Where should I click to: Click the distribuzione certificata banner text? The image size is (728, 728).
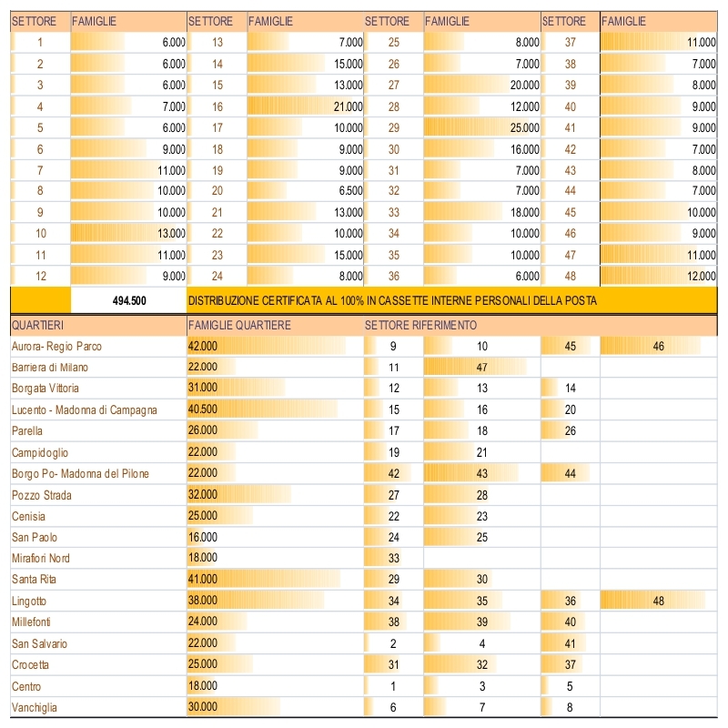392,301
